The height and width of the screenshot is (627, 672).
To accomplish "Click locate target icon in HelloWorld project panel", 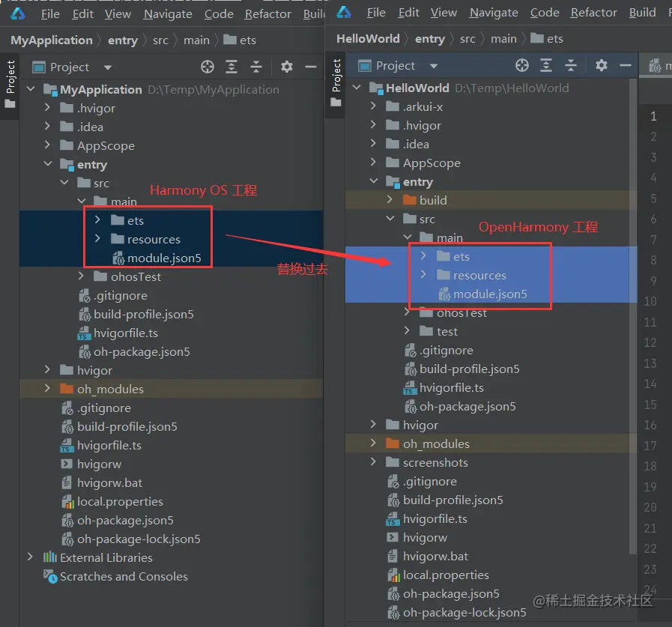I will tap(522, 66).
